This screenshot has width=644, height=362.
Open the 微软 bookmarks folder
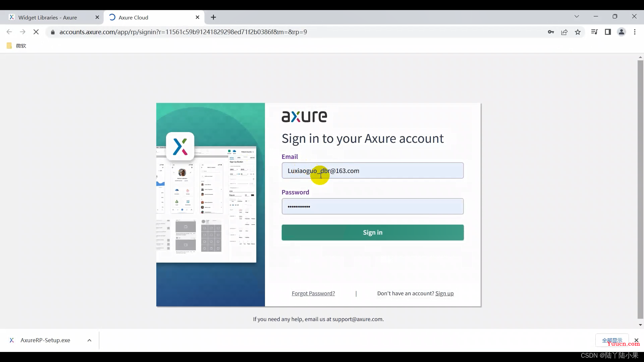pyautogui.click(x=16, y=46)
